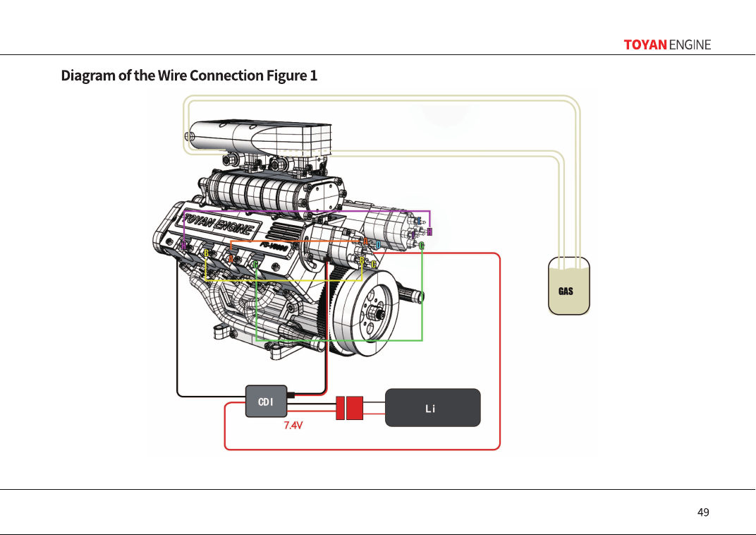756x535 pixels.
Task: Click green G label on cylinder head
Action: tap(255, 264)
